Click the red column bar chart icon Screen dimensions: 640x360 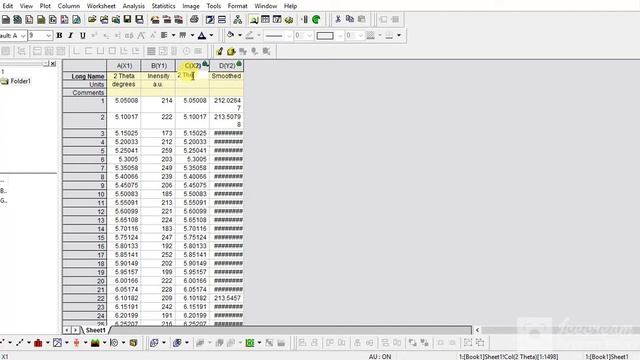38,343
